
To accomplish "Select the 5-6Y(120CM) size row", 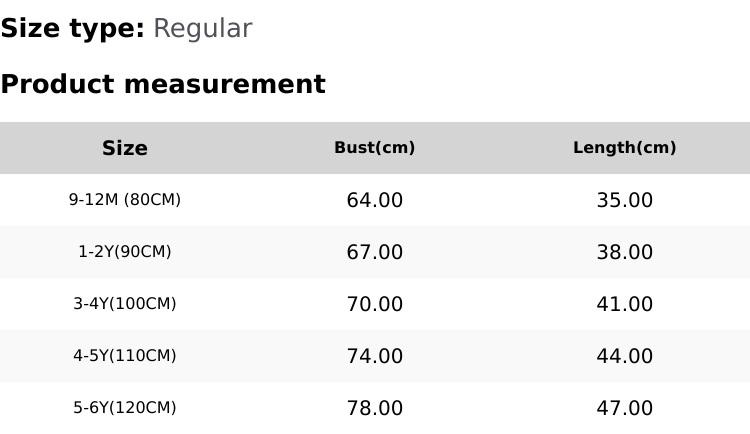I will (x=125, y=408).
